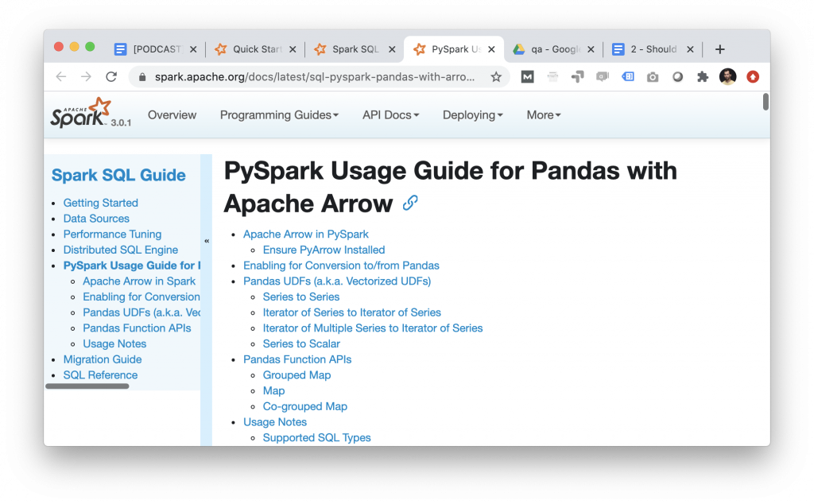Open the Chrome extensions puzzle piece icon
This screenshot has width=814, height=504.
coord(703,77)
